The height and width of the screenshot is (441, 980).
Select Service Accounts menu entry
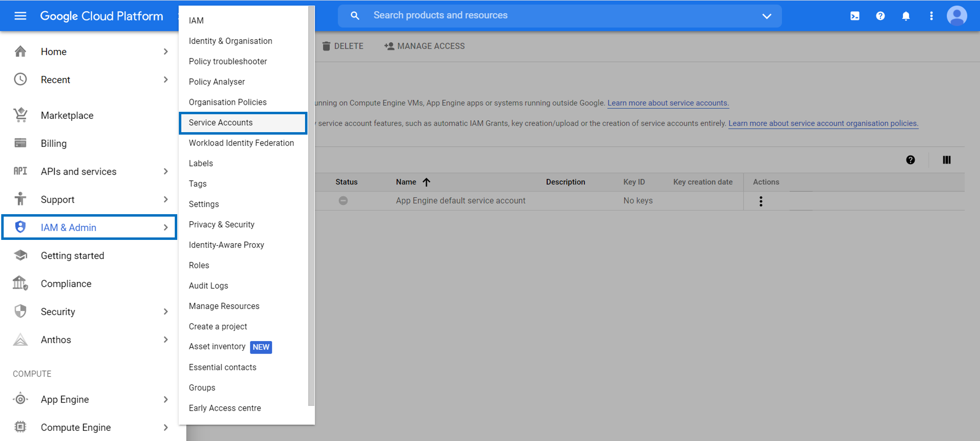[220, 122]
